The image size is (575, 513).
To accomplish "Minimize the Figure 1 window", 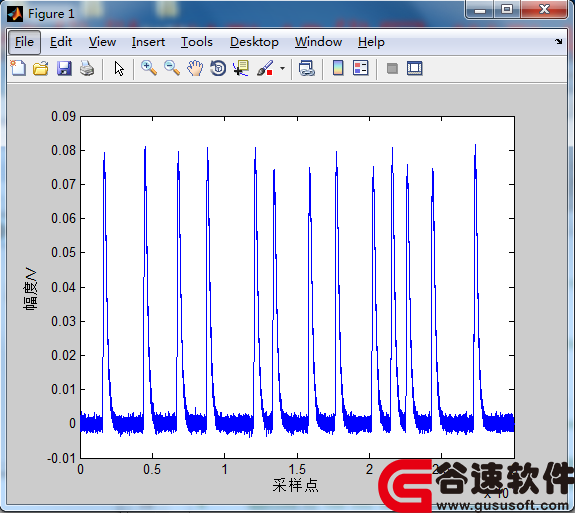I will pos(480,9).
